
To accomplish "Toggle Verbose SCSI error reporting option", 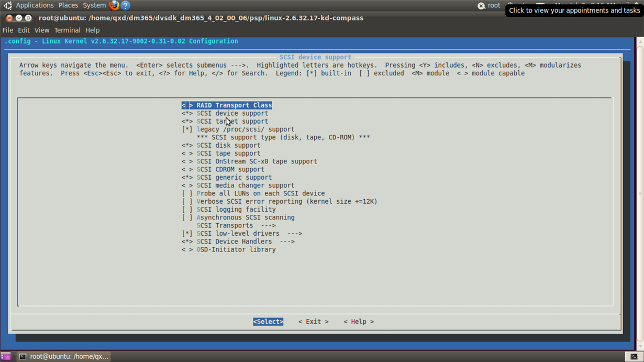I will [280, 201].
